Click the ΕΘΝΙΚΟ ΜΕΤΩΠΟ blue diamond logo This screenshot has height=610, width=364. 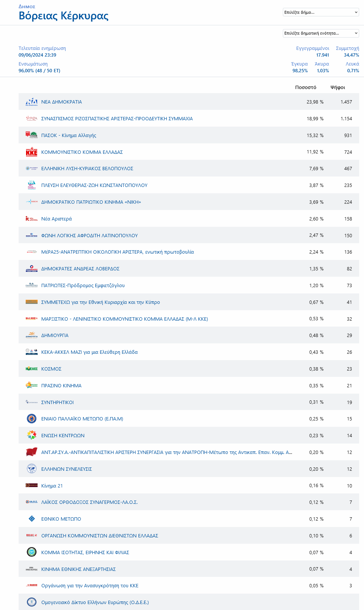coord(32,519)
